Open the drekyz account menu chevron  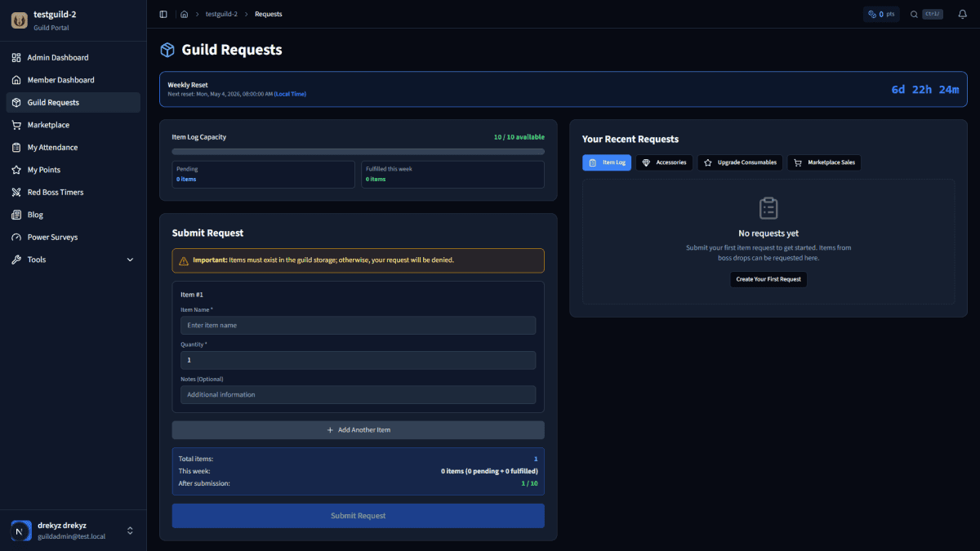point(130,531)
